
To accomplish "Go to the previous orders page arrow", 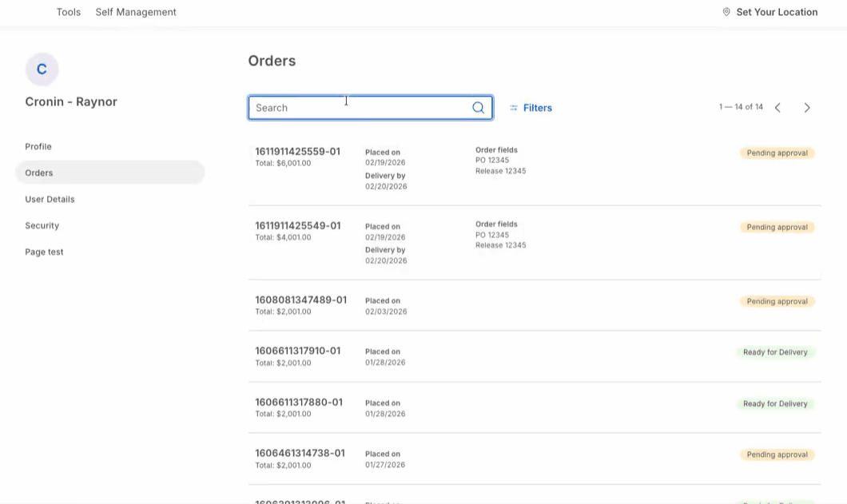I will (777, 108).
